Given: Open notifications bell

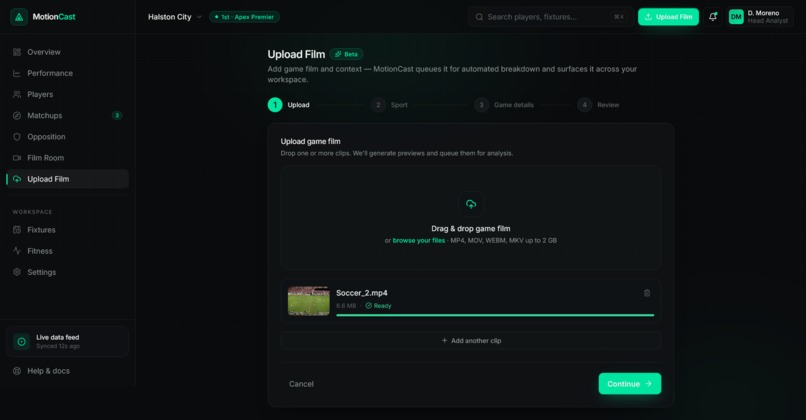Looking at the screenshot, I should click(x=712, y=17).
